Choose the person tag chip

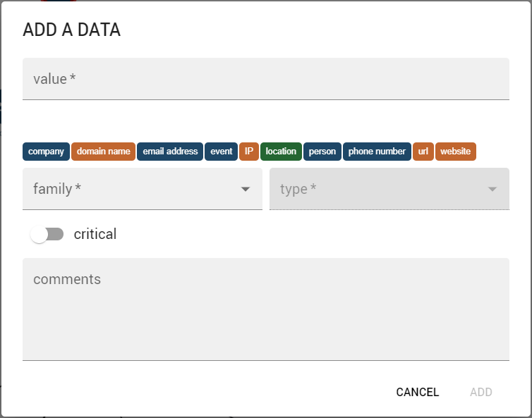tap(322, 152)
